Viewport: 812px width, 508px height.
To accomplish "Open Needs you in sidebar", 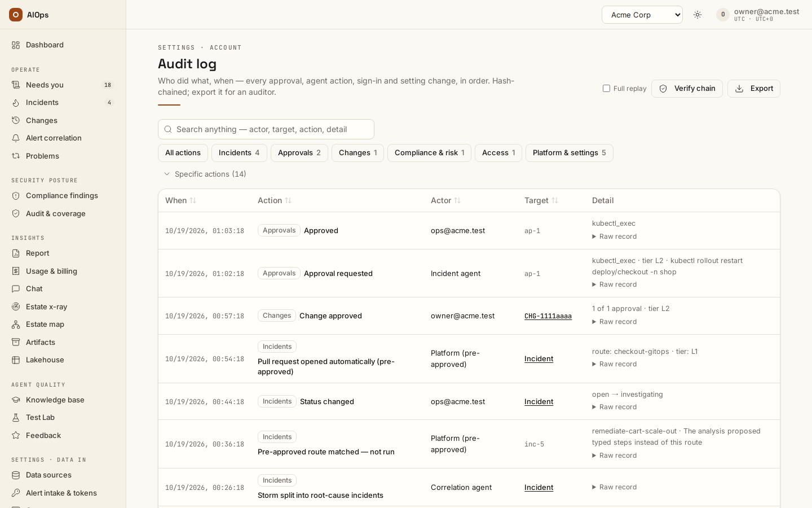I will [x=63, y=85].
